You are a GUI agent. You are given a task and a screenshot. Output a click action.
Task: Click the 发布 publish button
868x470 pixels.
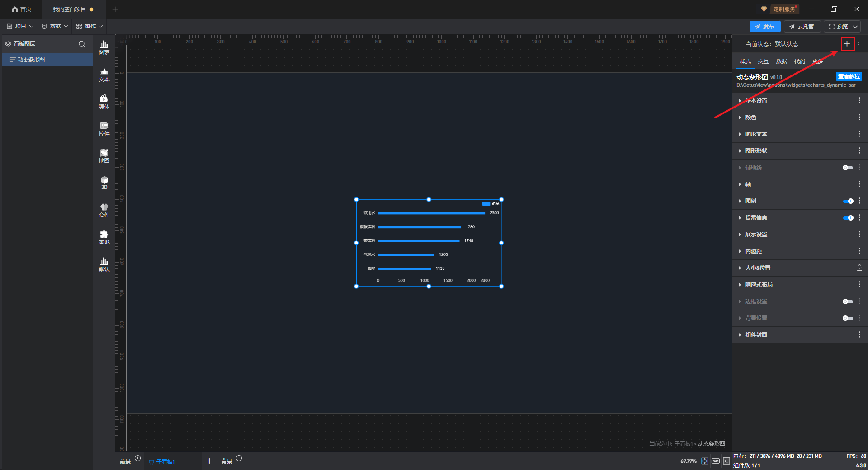[x=765, y=27]
